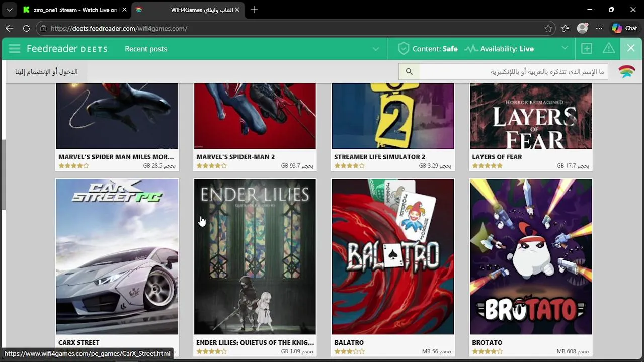Open Marvel's Spider Man Miles Morales title
644x362 pixels.
click(116, 157)
